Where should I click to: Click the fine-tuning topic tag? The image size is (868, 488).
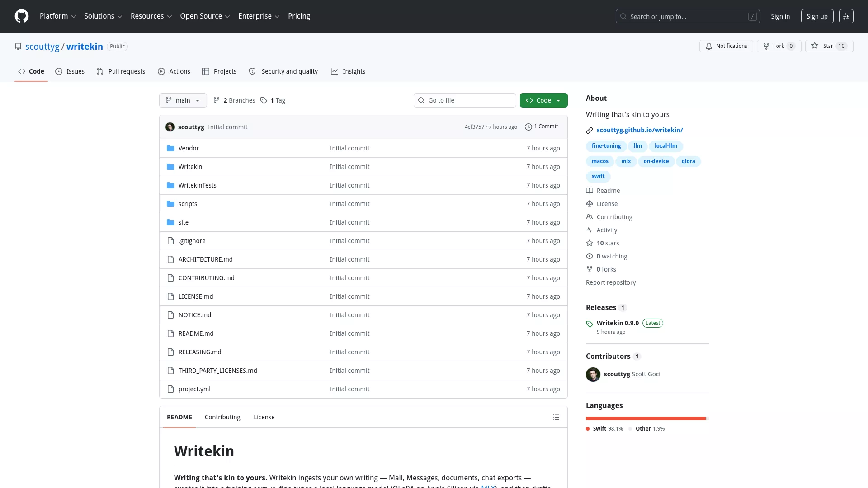[606, 146]
